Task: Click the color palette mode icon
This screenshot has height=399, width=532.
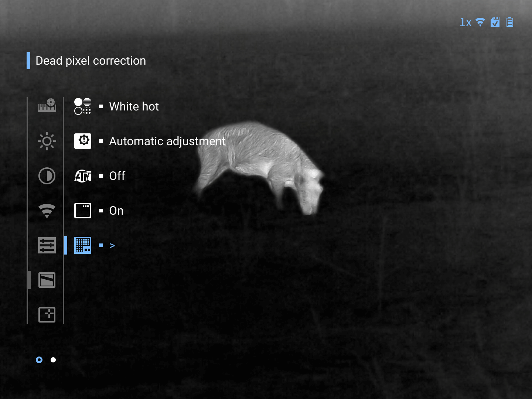Action: 83,106
